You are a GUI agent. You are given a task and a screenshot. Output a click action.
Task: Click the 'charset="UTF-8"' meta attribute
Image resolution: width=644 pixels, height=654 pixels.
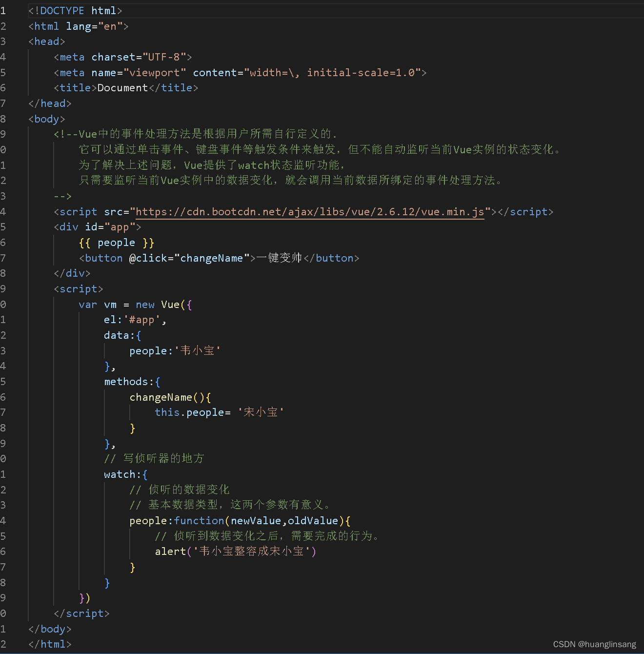(139, 57)
